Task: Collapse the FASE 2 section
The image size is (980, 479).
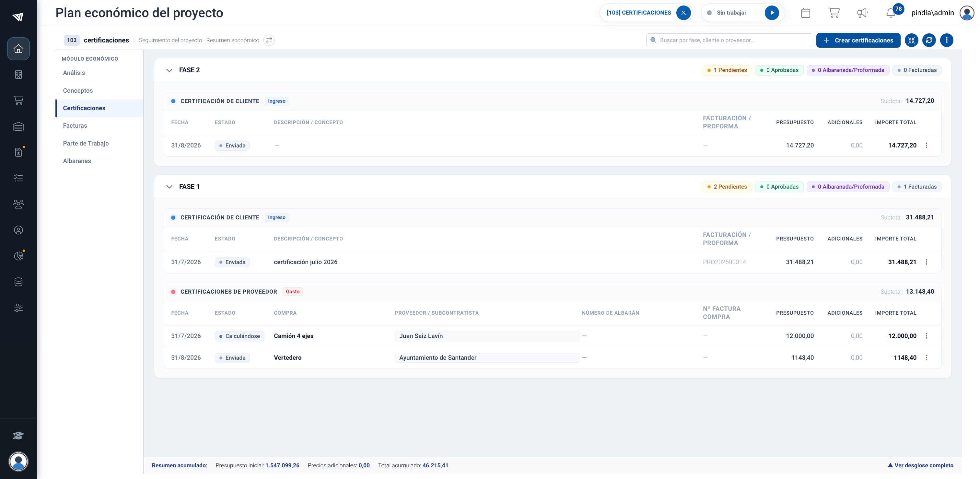Action: click(x=169, y=70)
